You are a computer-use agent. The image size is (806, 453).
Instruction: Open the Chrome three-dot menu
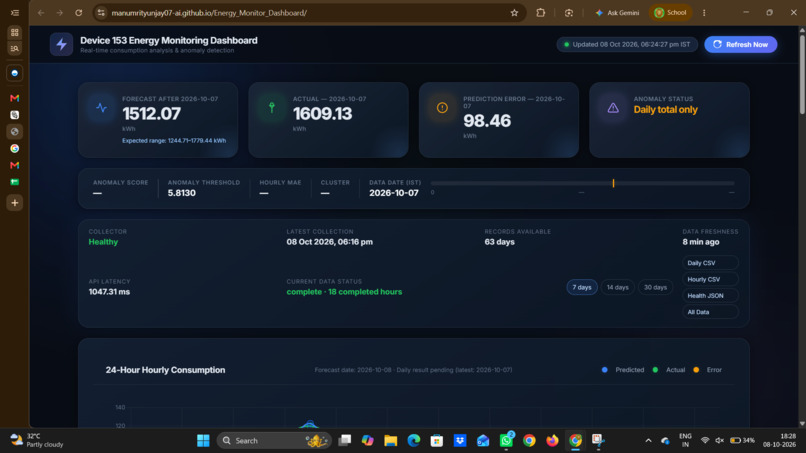pos(704,13)
